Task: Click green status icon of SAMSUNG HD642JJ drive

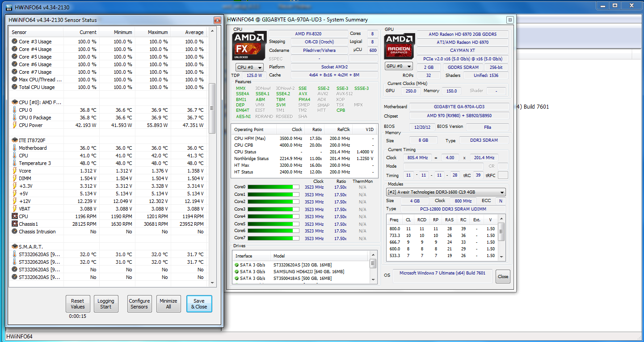Action: pos(236,272)
